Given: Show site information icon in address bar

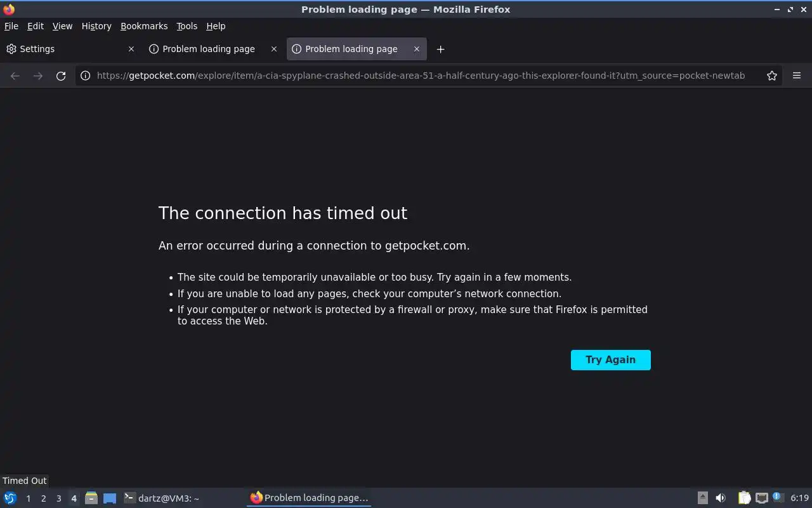Looking at the screenshot, I should (86, 76).
